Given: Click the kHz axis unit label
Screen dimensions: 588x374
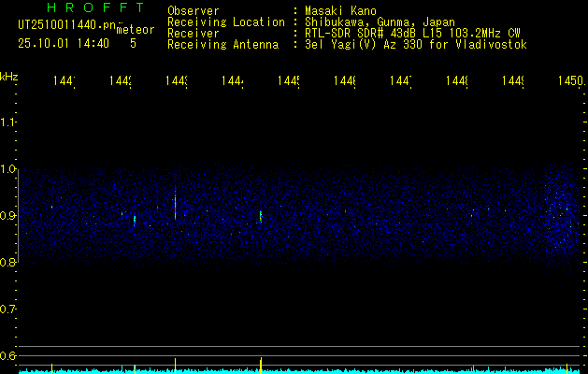Looking at the screenshot, I should pyautogui.click(x=8, y=75).
